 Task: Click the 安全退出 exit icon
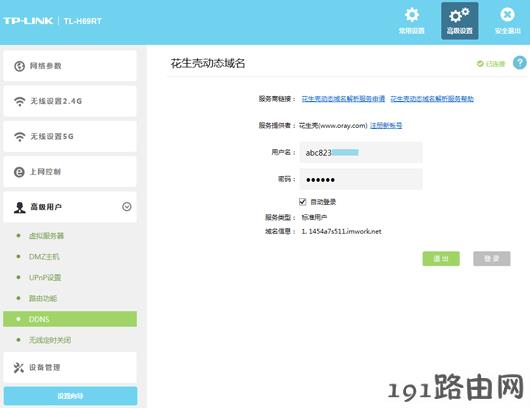[x=507, y=15]
